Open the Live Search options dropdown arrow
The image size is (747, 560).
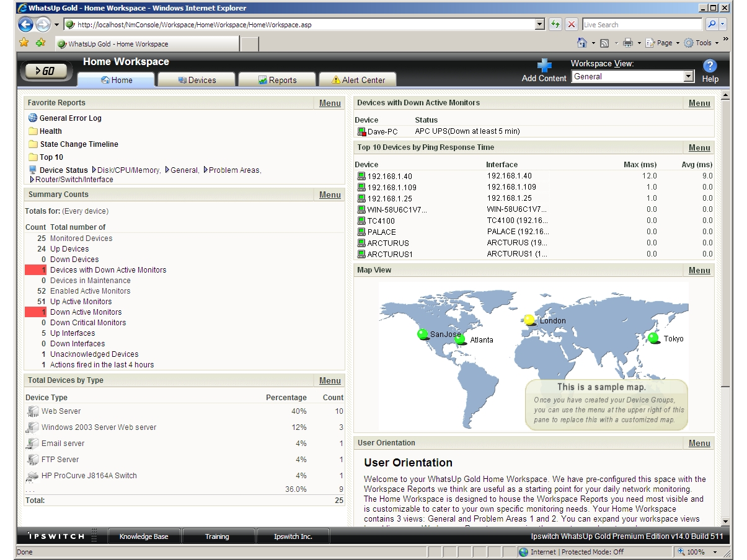point(723,25)
